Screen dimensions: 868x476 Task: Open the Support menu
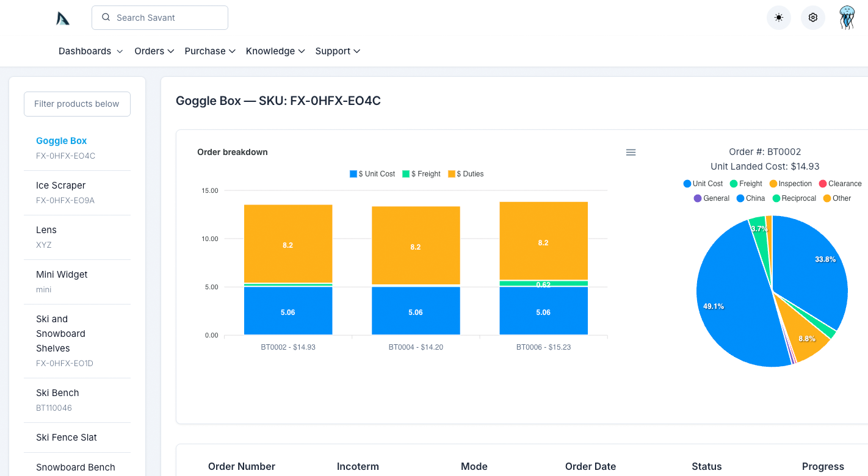coord(338,51)
